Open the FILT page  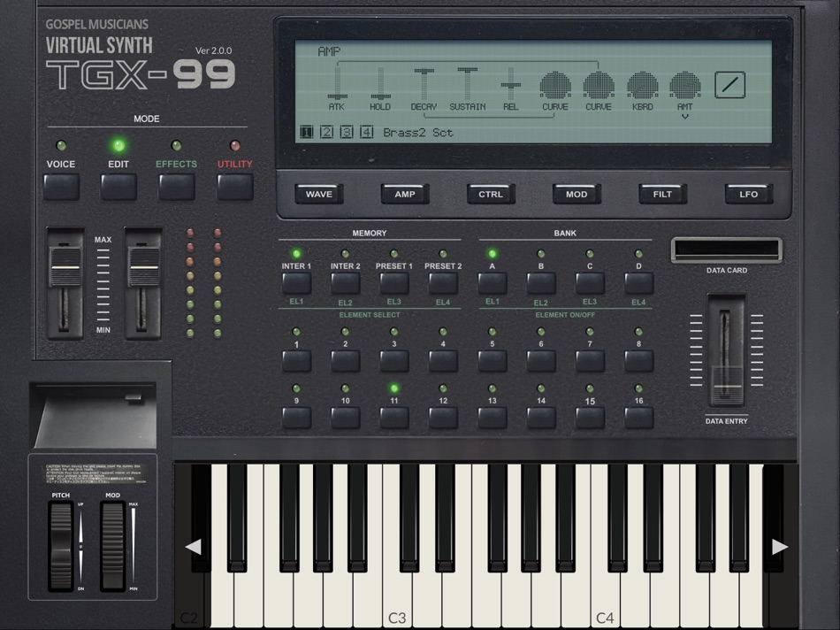tap(662, 194)
